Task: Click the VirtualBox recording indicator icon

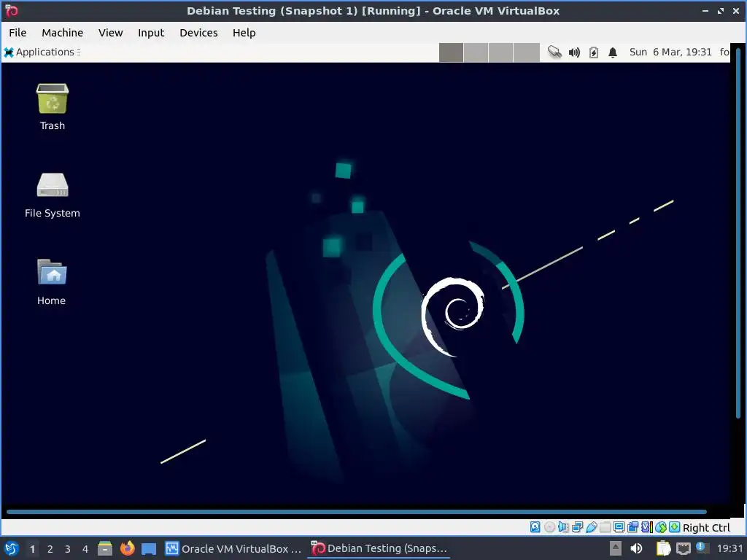Action: (x=633, y=527)
